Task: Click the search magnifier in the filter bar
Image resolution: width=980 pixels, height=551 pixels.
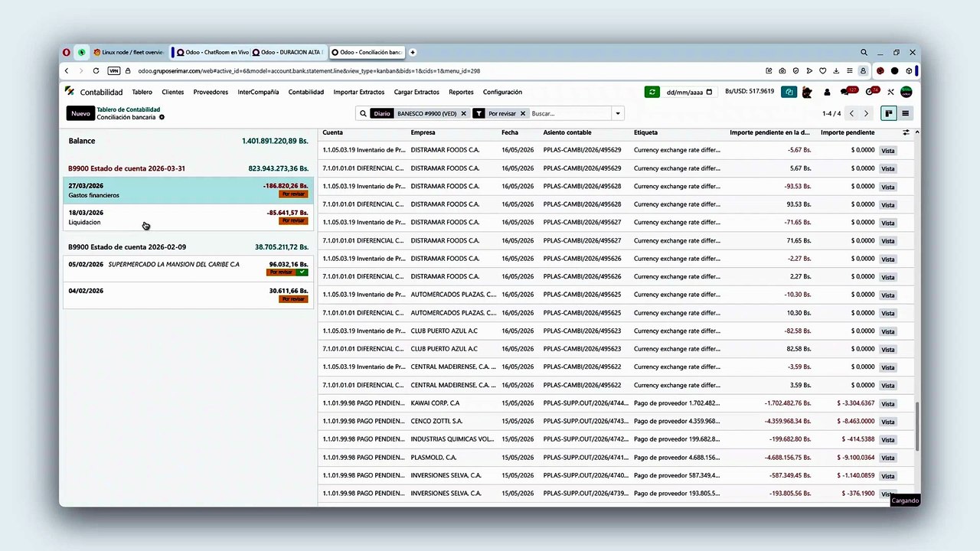Action: pos(362,113)
